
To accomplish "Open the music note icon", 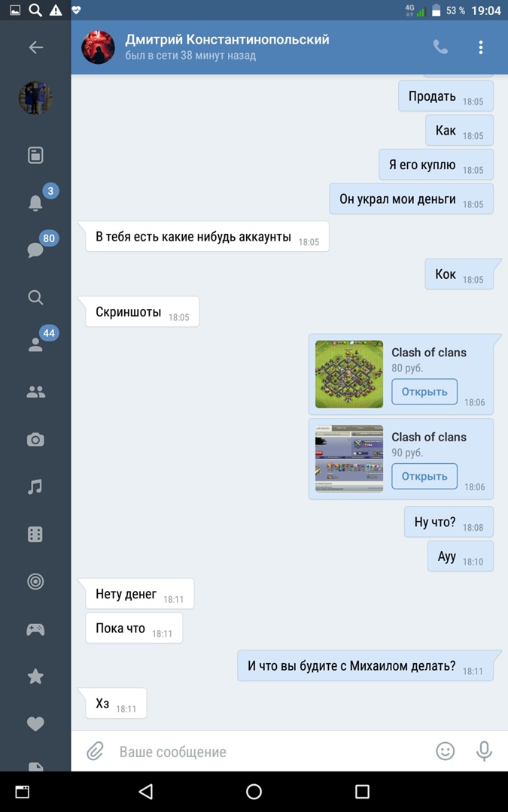I will coord(35,486).
